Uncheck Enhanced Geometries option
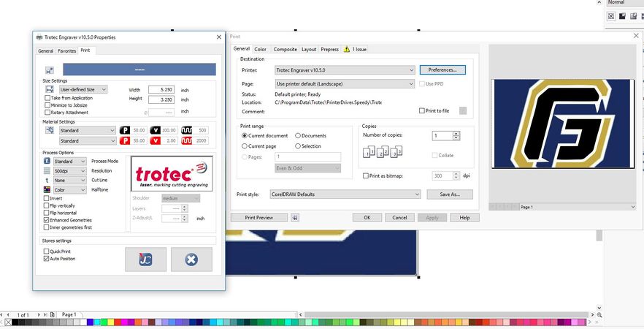This screenshot has height=329, width=644. pyautogui.click(x=46, y=220)
